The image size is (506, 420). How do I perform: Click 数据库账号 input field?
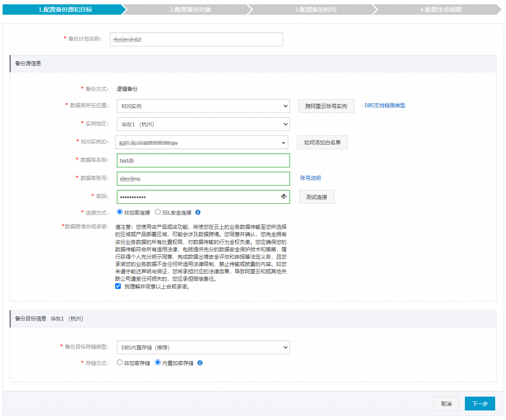click(203, 179)
